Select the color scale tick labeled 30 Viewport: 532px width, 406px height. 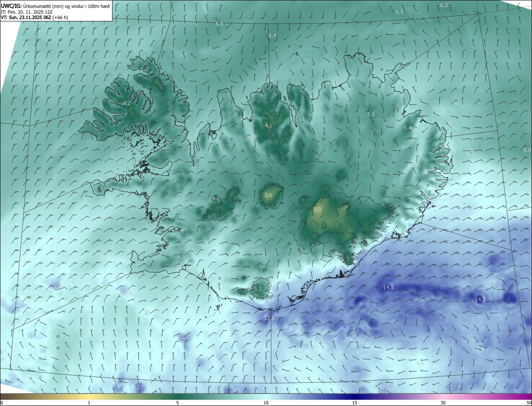click(x=443, y=403)
